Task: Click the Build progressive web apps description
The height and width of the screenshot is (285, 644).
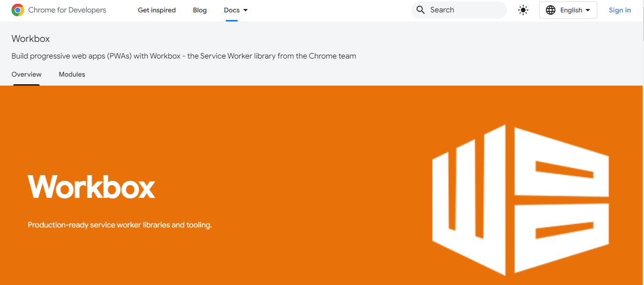Action: (183, 56)
